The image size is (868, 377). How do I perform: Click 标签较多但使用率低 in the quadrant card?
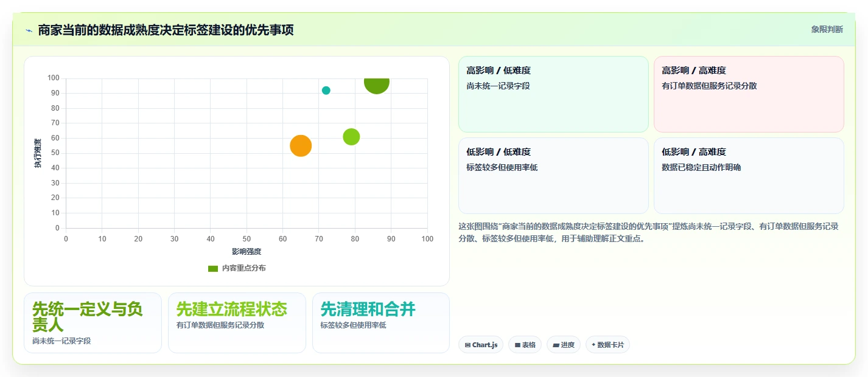click(x=502, y=167)
